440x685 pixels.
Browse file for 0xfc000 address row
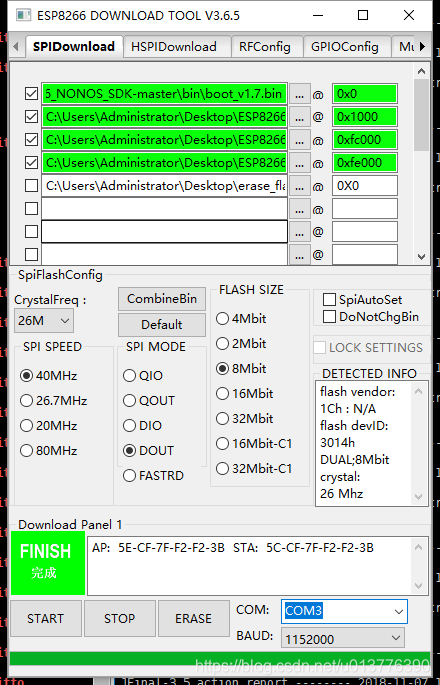click(x=300, y=140)
